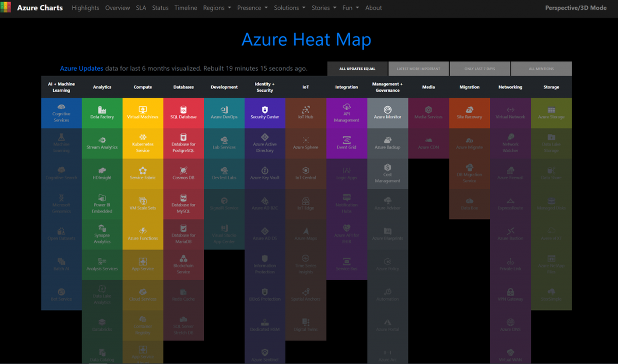Click the AI + Machine Learning column header
618x364 pixels.
tap(61, 87)
